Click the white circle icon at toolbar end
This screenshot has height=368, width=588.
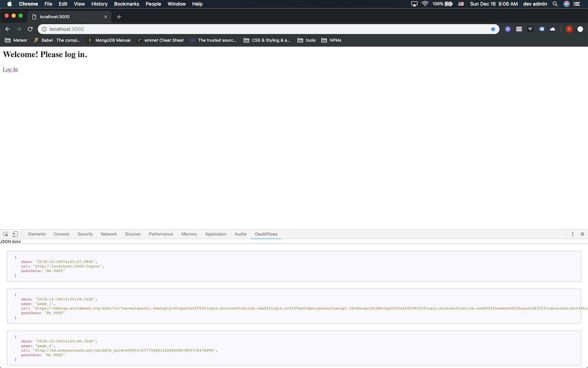tap(580, 29)
